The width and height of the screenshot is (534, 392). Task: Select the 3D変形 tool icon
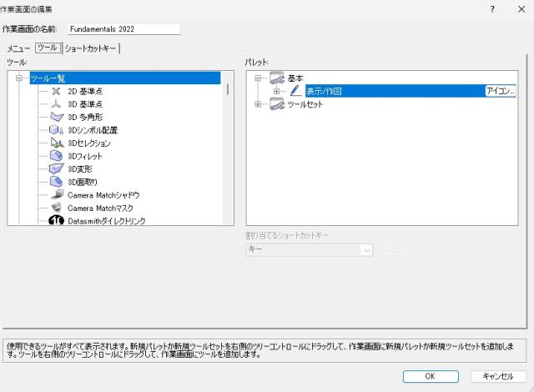point(56,168)
